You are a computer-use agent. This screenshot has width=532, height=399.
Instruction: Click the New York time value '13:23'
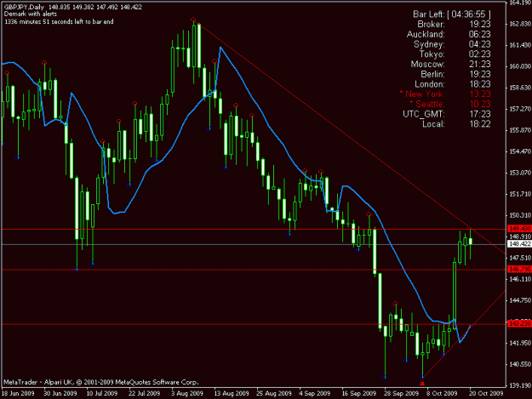pyautogui.click(x=480, y=94)
